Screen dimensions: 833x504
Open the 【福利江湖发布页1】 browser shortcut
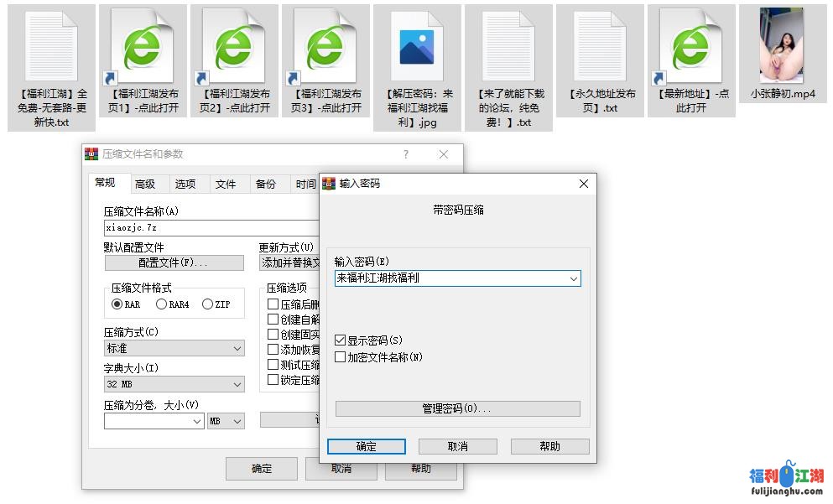[142, 46]
